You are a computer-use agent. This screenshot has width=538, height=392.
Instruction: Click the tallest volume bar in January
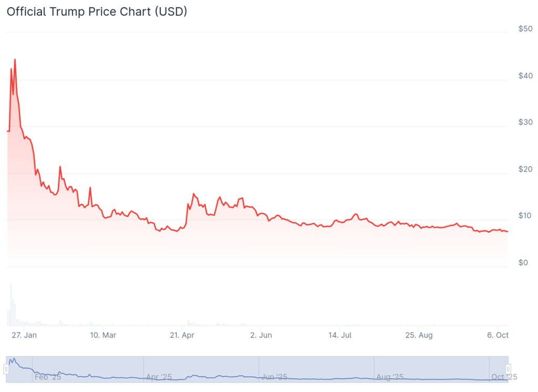pyautogui.click(x=11, y=304)
